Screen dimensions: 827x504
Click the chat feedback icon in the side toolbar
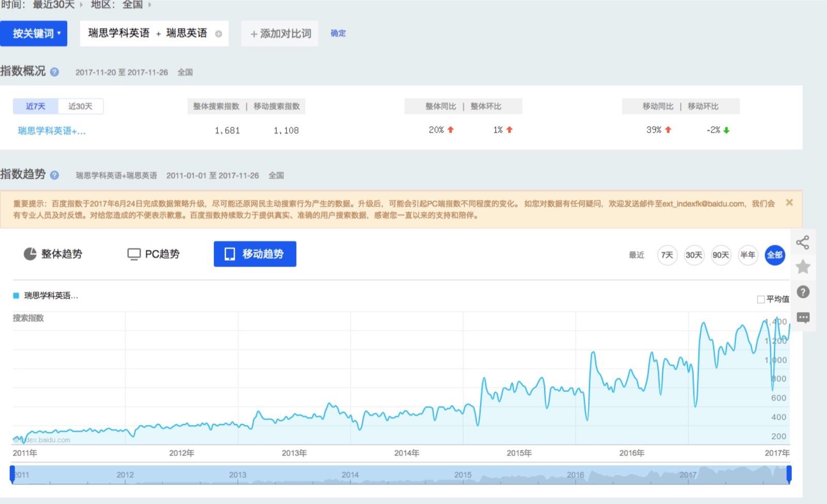803,317
